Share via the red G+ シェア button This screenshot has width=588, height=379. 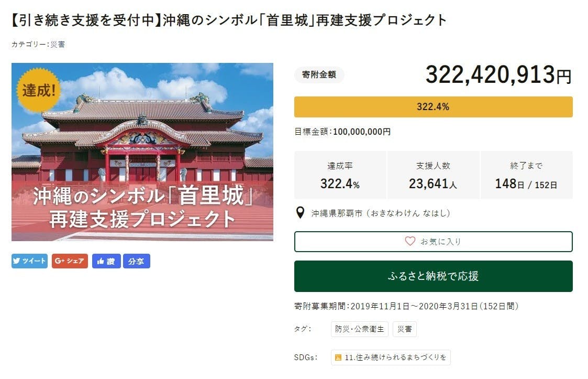pyautogui.click(x=70, y=261)
